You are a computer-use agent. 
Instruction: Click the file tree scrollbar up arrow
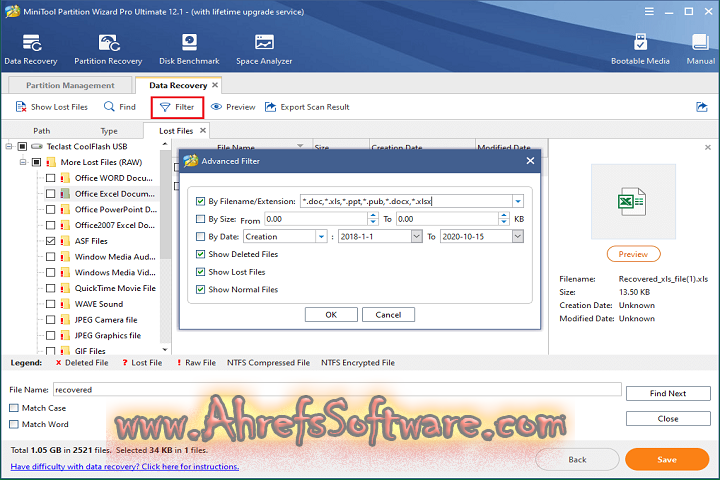coord(165,144)
